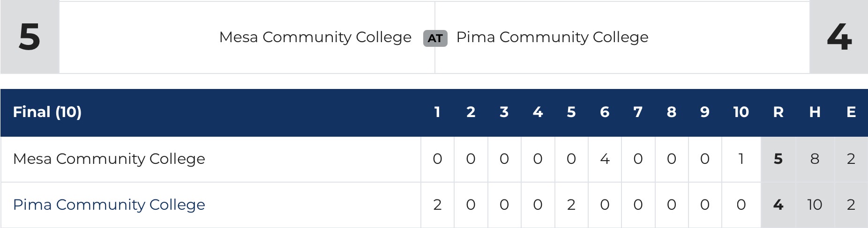868x228 pixels.
Task: Click Mesa's bold total runs of 5 in the table
Action: coord(778,159)
